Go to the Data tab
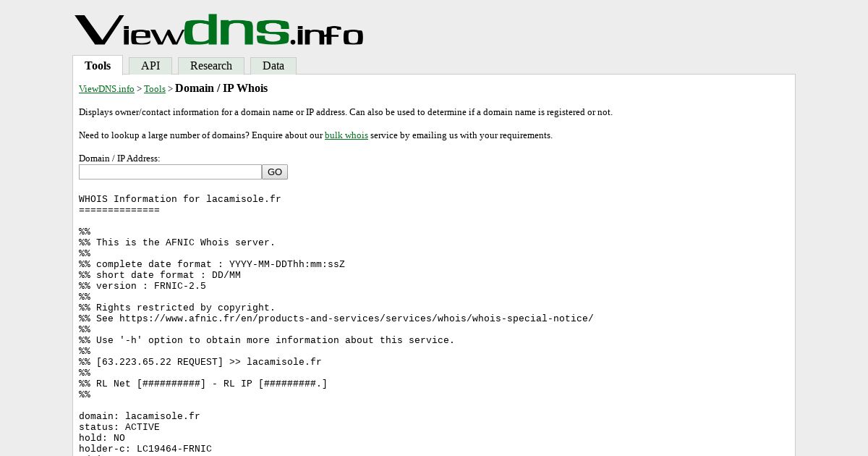This screenshot has height=456, width=868. coord(273,66)
